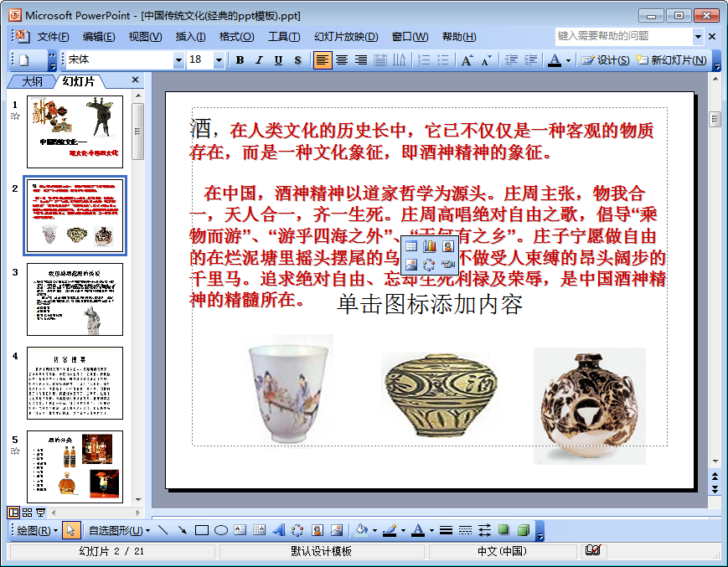This screenshot has height=567, width=728.
Task: Toggle underline formatting
Action: click(278, 60)
